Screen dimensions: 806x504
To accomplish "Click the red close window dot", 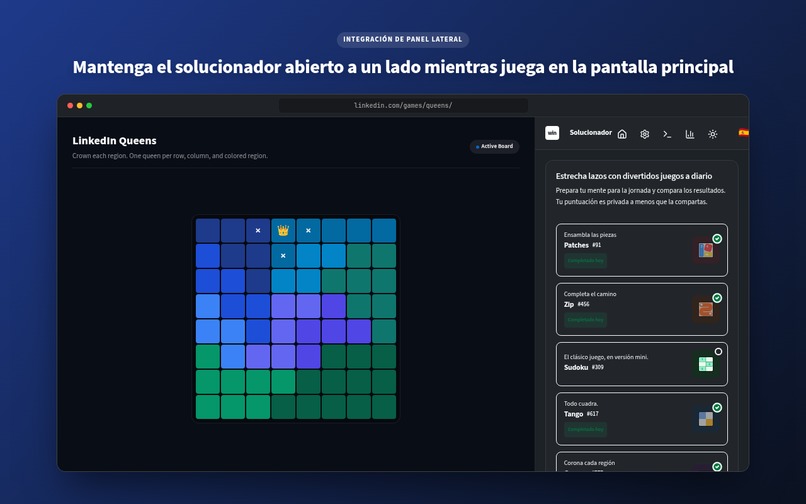I will pos(70,105).
